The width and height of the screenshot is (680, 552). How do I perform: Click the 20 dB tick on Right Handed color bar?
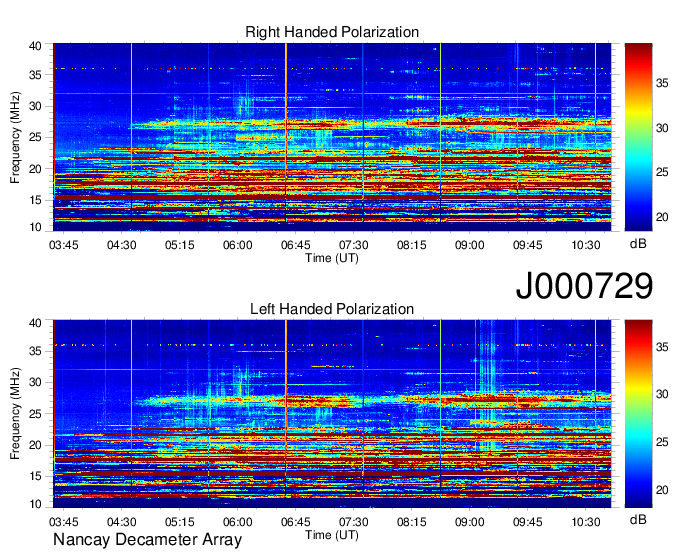(x=662, y=217)
